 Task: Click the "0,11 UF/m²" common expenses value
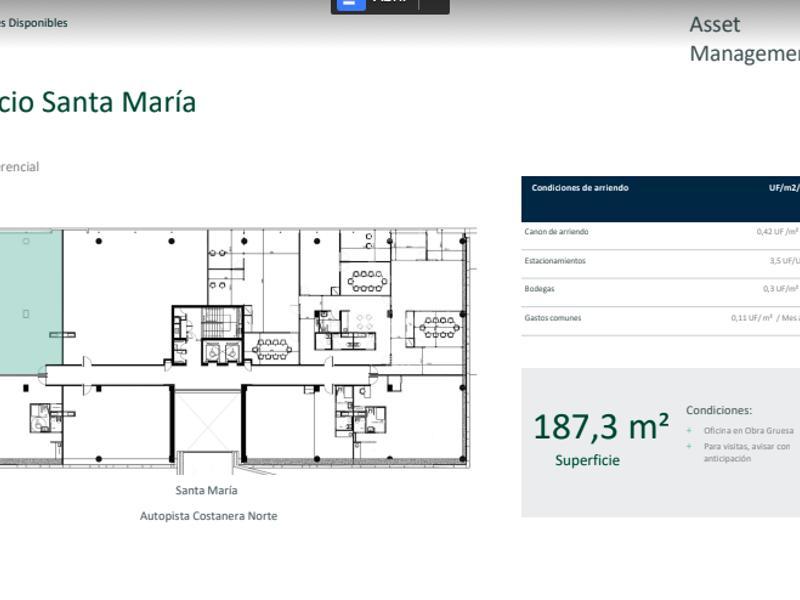[x=752, y=318]
